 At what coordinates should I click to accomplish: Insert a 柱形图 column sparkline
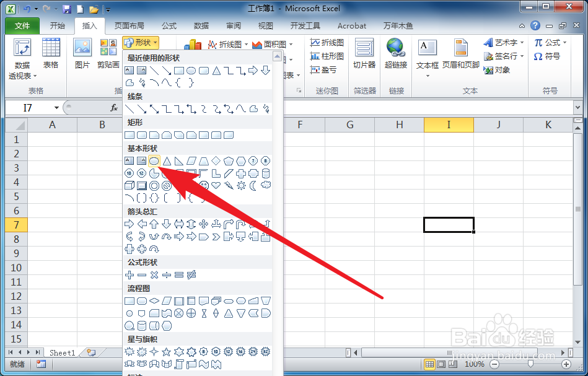point(327,56)
